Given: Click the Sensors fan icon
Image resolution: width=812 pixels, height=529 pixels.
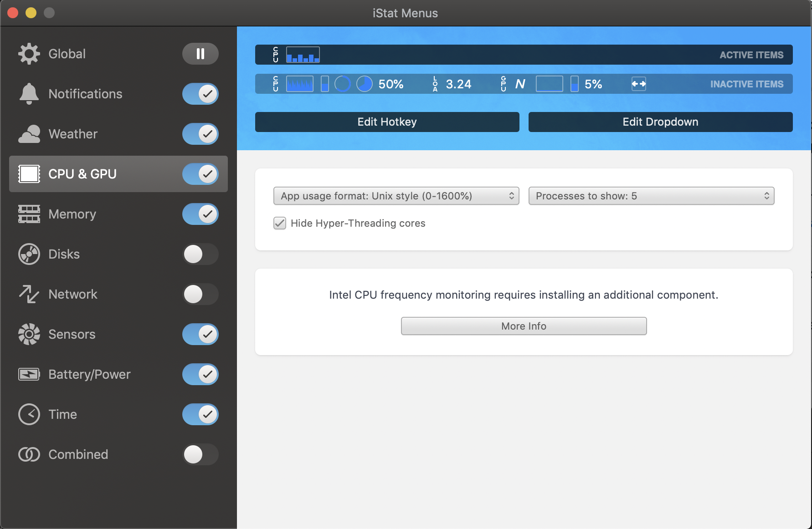Looking at the screenshot, I should [29, 334].
